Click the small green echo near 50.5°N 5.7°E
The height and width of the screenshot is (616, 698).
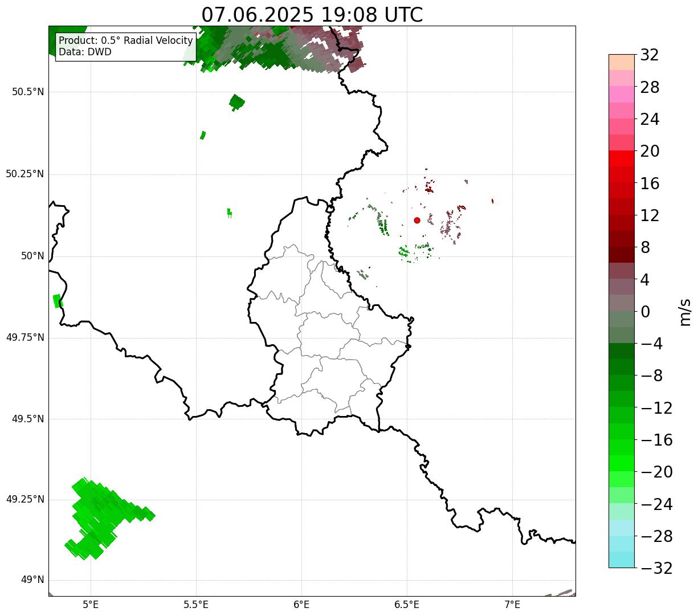click(236, 103)
